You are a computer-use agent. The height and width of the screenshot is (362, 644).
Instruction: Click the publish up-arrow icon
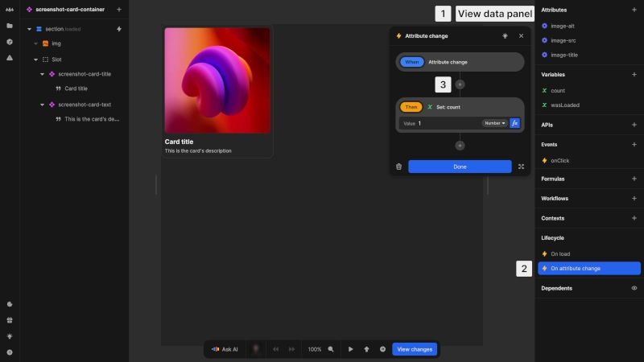pyautogui.click(x=366, y=349)
